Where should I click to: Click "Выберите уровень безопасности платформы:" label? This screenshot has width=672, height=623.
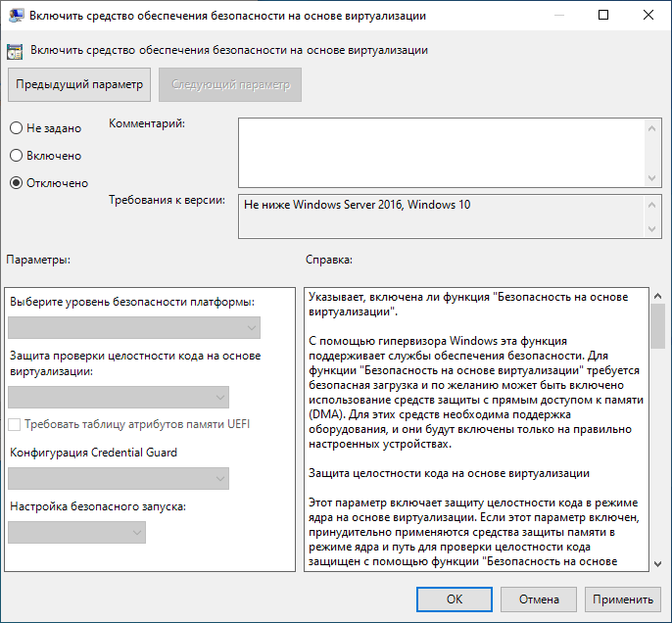click(132, 302)
